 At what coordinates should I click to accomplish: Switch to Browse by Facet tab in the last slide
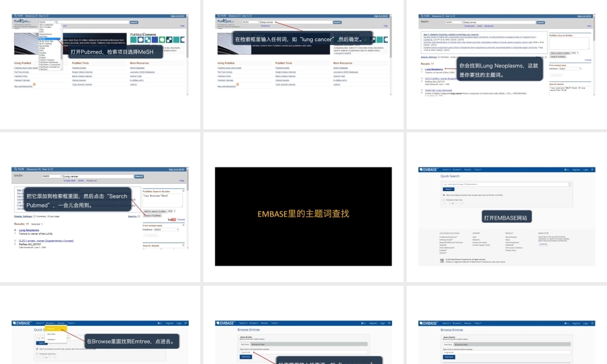pos(463,343)
